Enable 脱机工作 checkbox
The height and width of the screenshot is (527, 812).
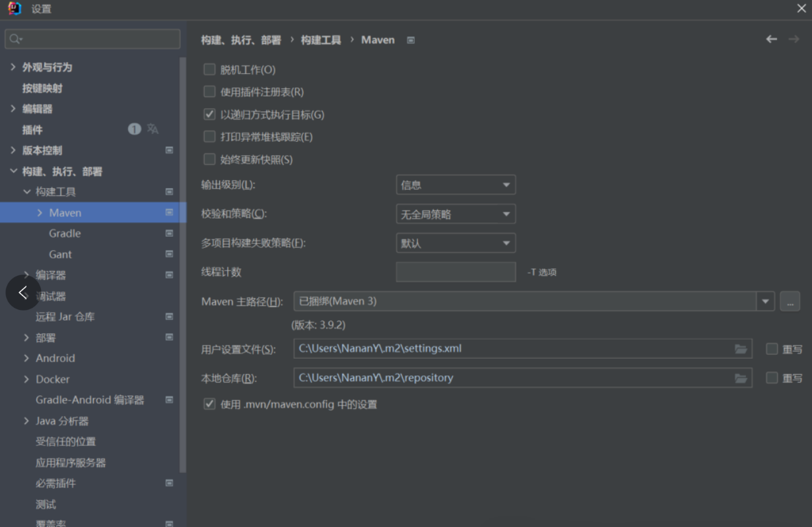click(209, 70)
